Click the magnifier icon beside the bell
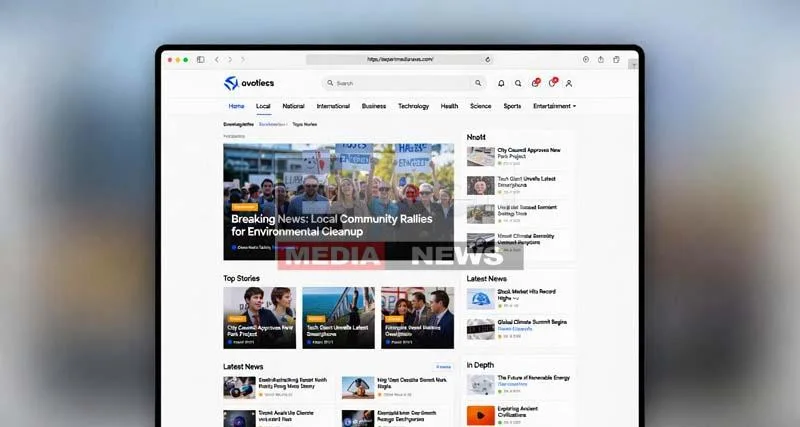This screenshot has height=427, width=800. [x=518, y=83]
